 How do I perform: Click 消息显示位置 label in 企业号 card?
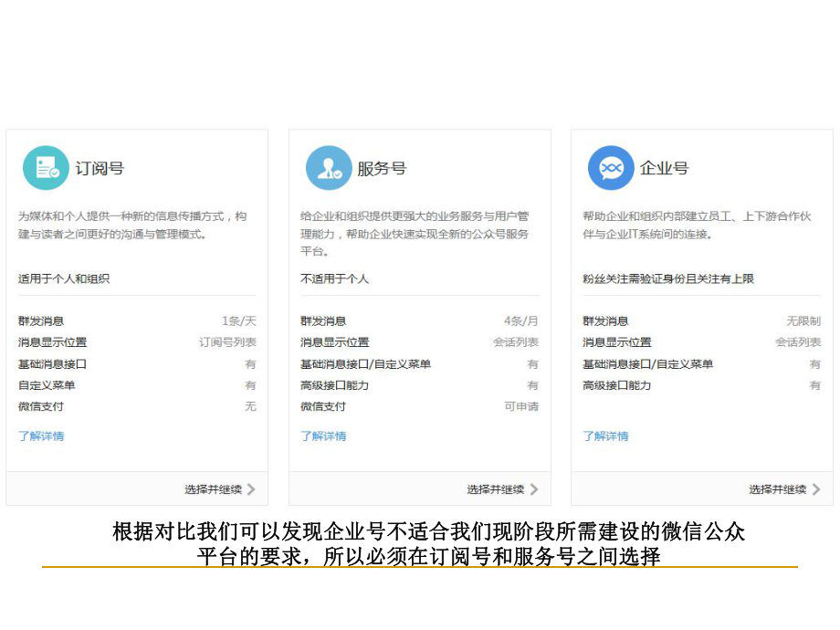[617, 341]
